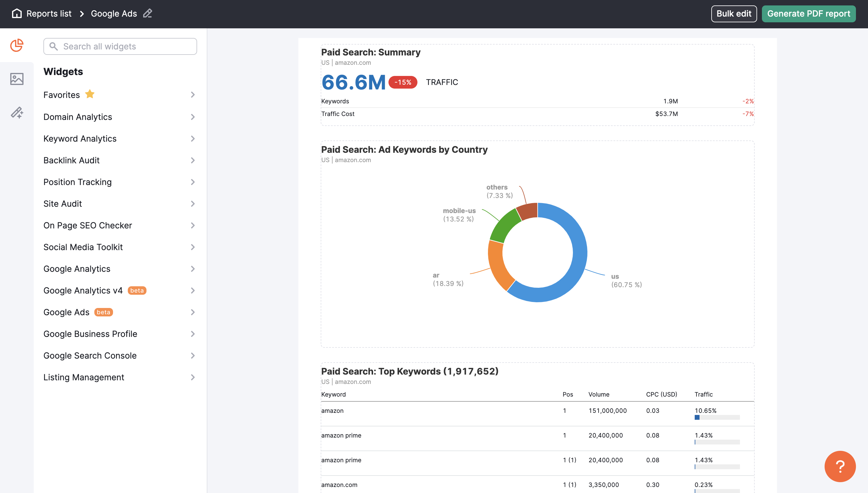Expand the Google Analytics v4 chevron
This screenshot has height=493, width=868.
(193, 290)
